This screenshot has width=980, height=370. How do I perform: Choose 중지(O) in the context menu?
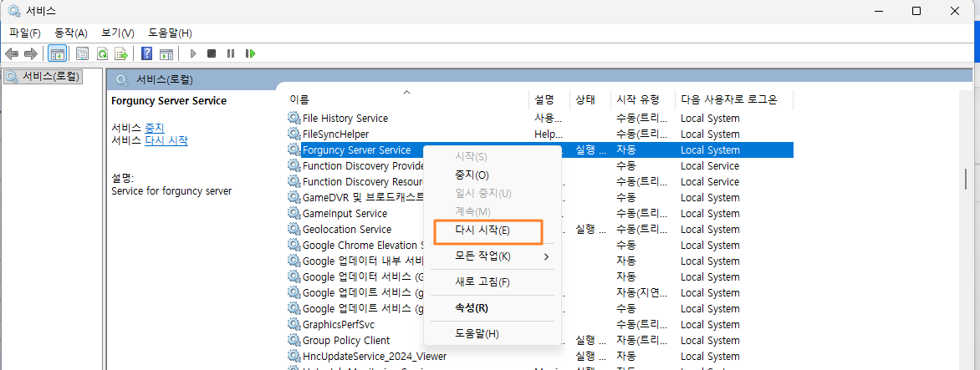(493, 175)
